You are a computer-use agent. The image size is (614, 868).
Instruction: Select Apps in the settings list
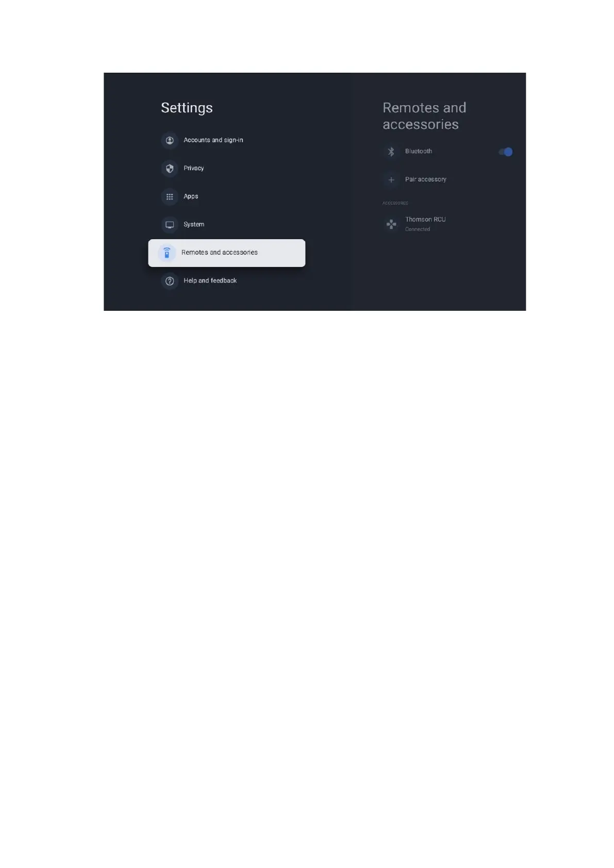(191, 196)
